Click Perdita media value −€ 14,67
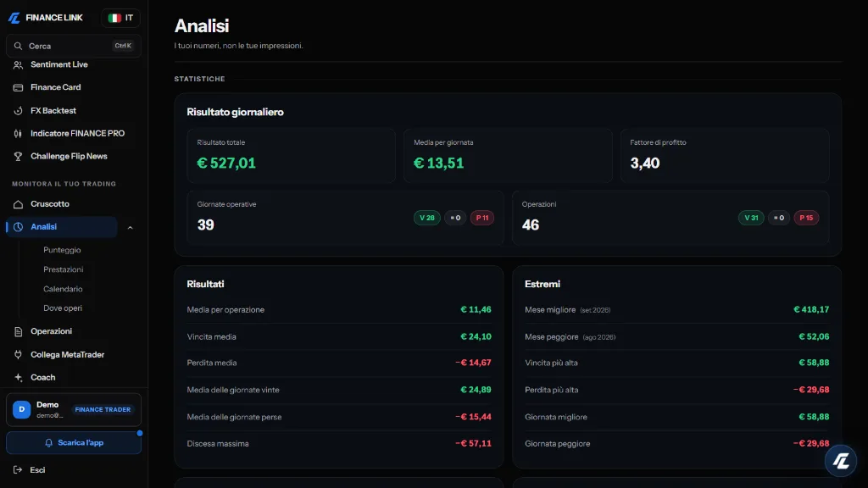 473,363
